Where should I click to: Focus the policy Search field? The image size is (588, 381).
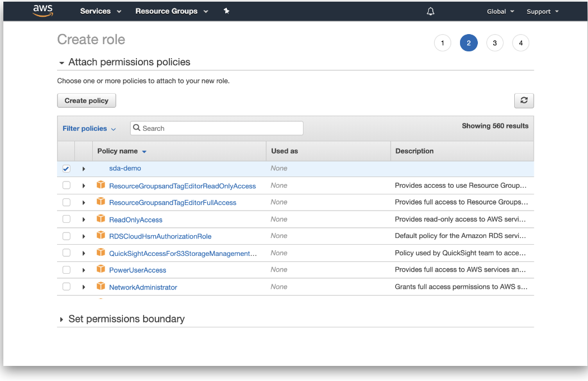coord(217,128)
